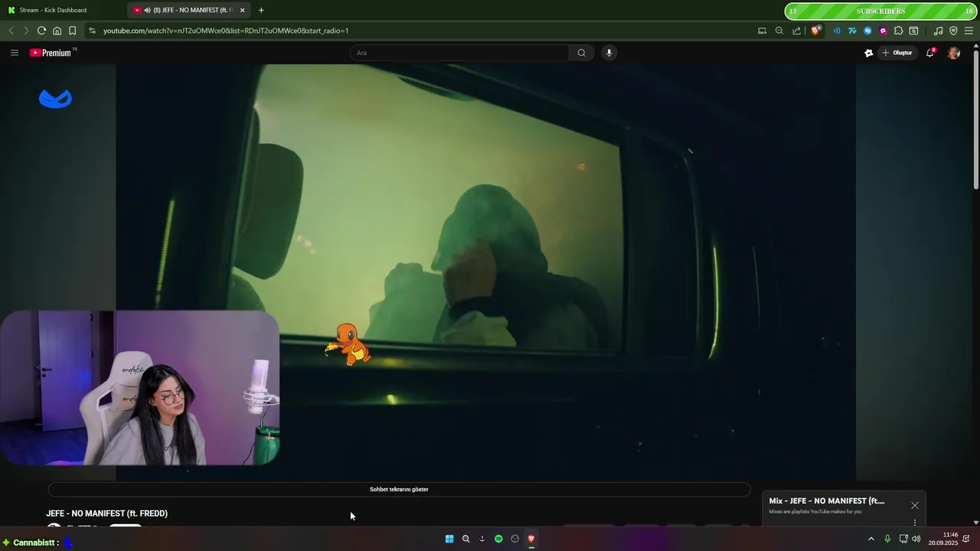Show hidden system tray icons
Screen dimensions: 980x551
pos(871,539)
